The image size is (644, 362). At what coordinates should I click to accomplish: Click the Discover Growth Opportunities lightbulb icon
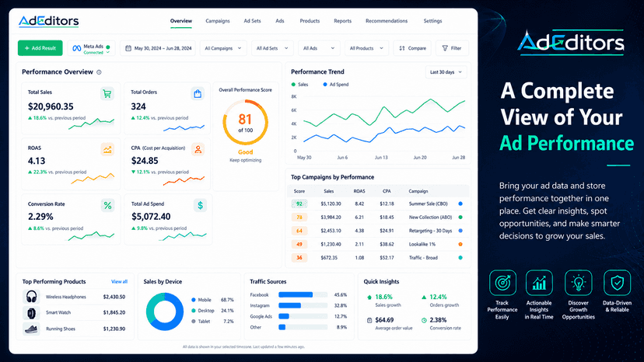point(579,283)
